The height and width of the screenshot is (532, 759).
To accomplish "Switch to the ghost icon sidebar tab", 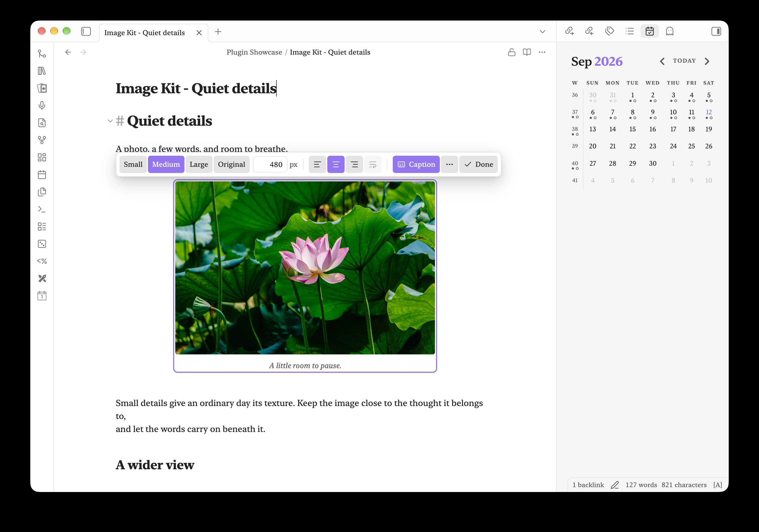I will coord(670,31).
